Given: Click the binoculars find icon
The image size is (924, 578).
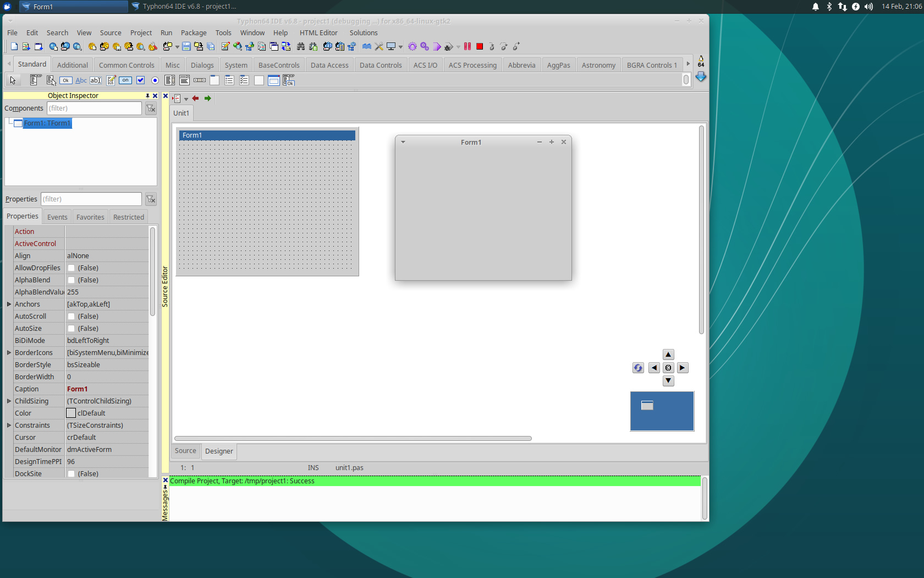Looking at the screenshot, I should click(x=301, y=47).
